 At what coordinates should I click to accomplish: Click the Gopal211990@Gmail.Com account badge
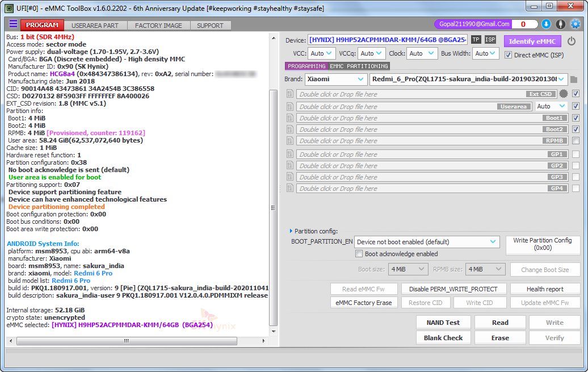coord(474,24)
